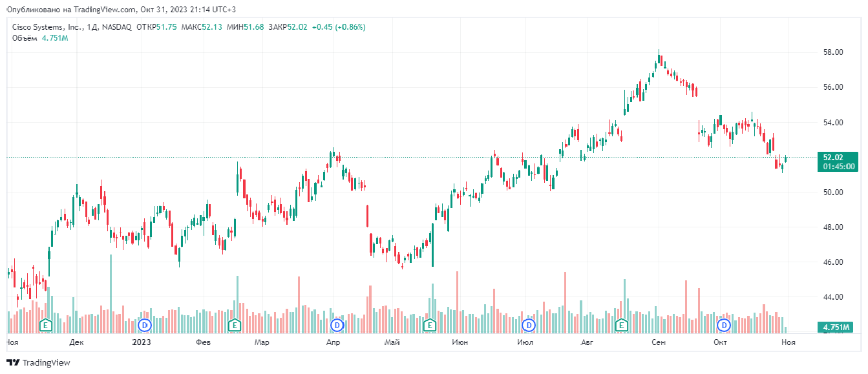Click the TradingView logo at the bottom

38,363
